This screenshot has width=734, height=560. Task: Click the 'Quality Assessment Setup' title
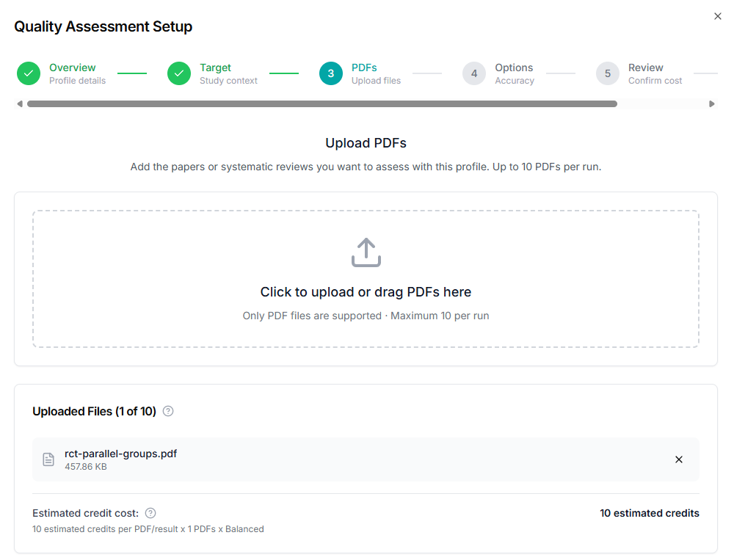[x=103, y=26]
